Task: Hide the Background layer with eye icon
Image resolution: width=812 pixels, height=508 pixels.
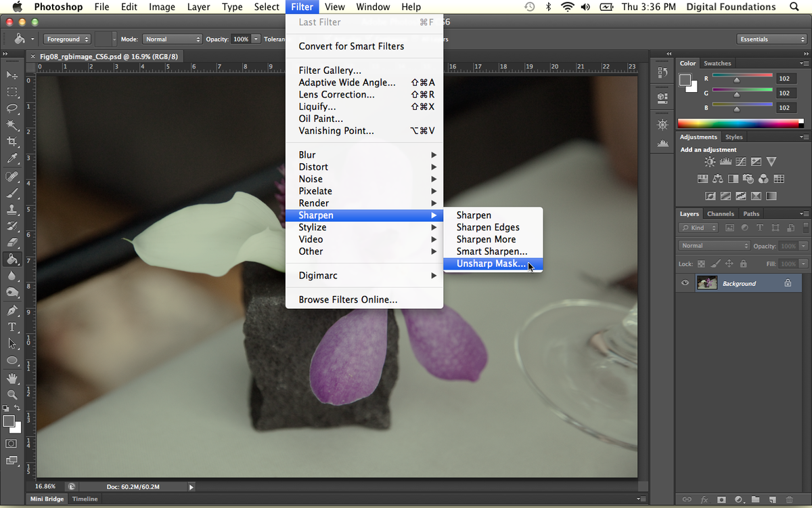Action: pyautogui.click(x=685, y=283)
